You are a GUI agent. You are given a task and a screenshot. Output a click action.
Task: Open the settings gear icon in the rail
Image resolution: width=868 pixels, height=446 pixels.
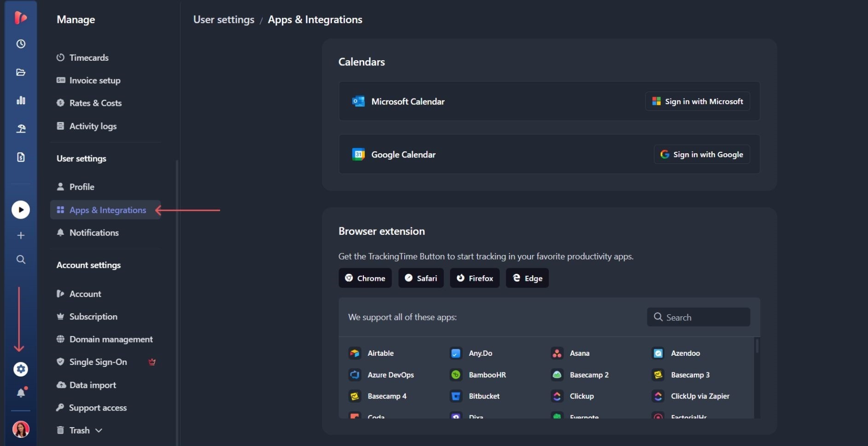point(21,369)
